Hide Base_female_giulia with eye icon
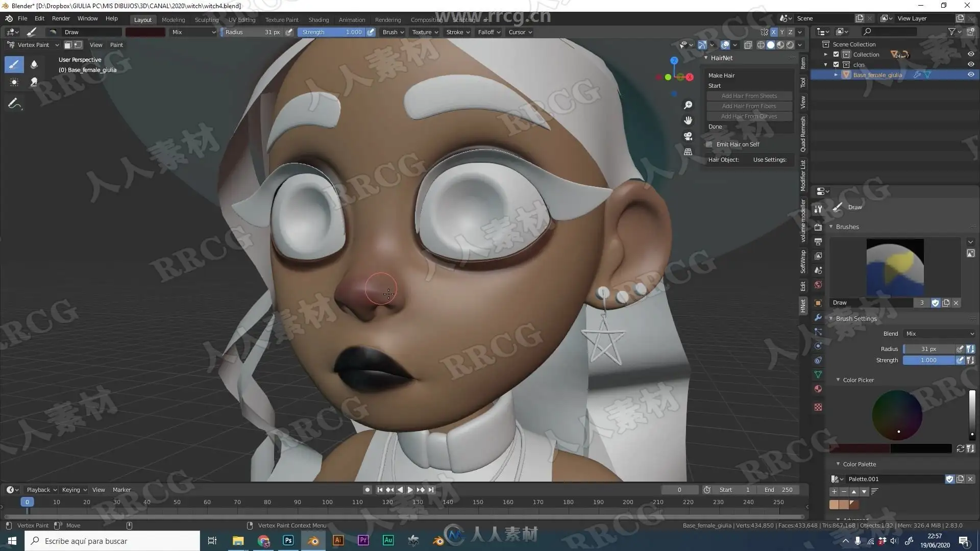Screen dimensions: 980x551 pyautogui.click(x=971, y=74)
